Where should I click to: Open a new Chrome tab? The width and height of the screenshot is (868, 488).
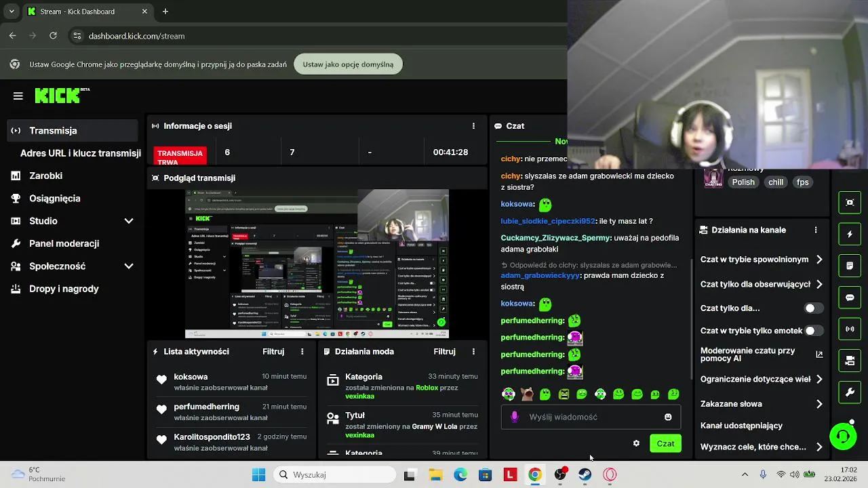(x=165, y=12)
